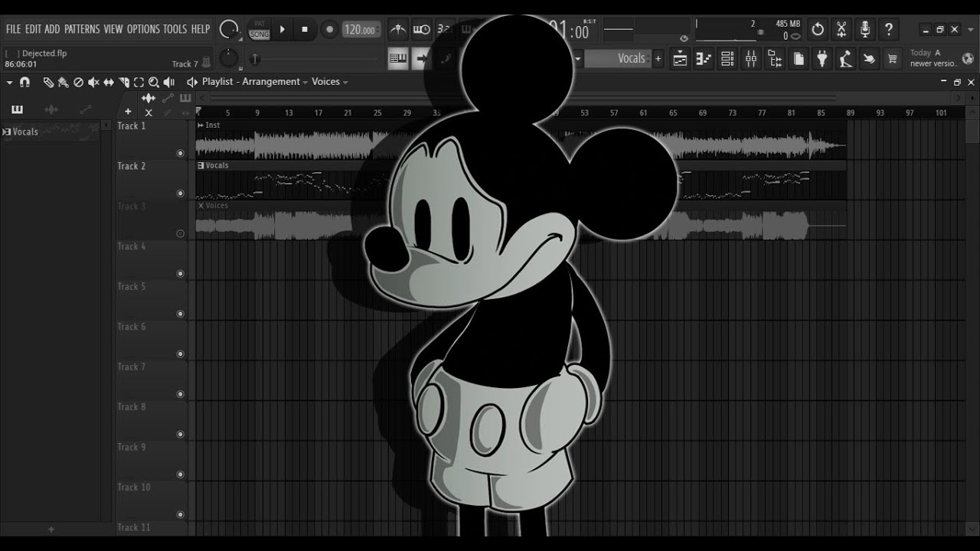Click the 120.000 tempo field
Screen dimensions: 980x551
[361, 30]
